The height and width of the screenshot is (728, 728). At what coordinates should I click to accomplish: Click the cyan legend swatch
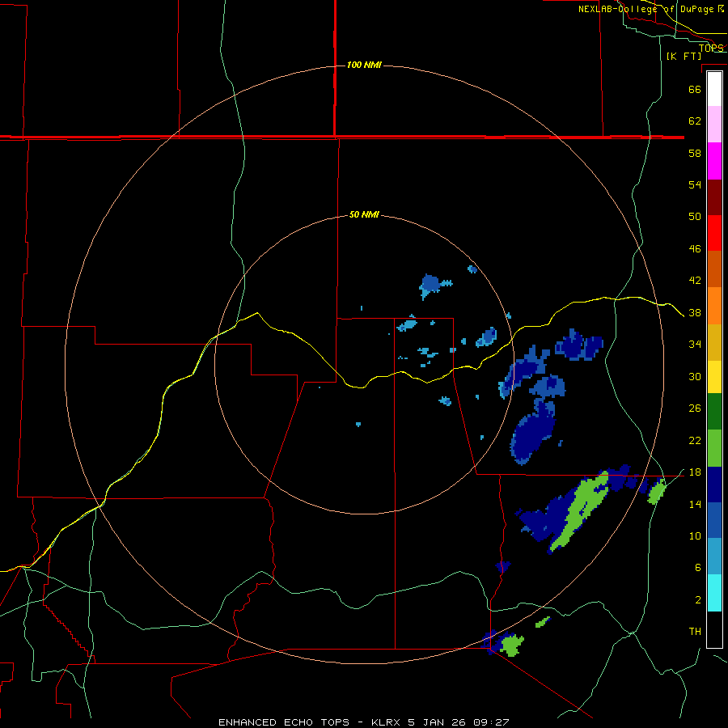click(x=714, y=593)
